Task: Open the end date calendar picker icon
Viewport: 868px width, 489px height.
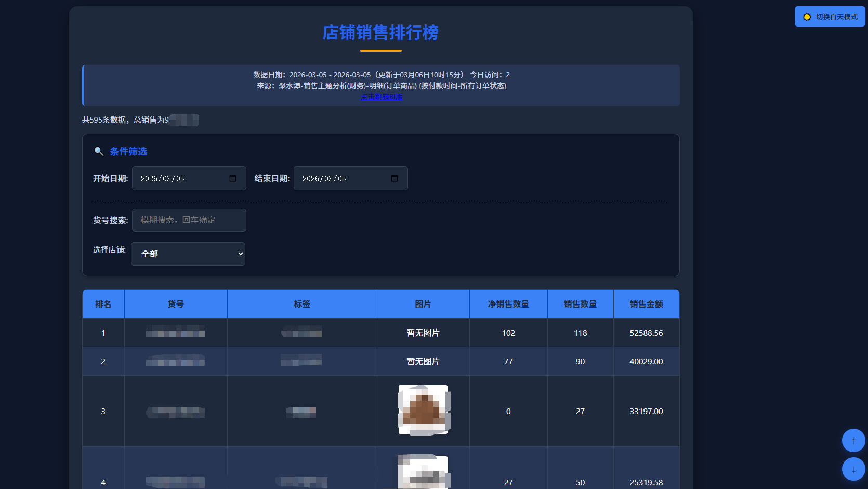Action: pyautogui.click(x=394, y=178)
